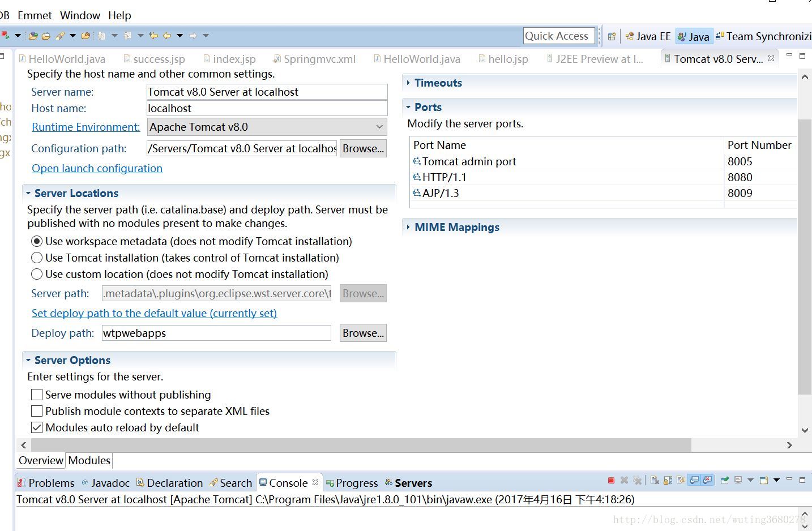Open the Window menu
812x531 pixels.
[80, 15]
